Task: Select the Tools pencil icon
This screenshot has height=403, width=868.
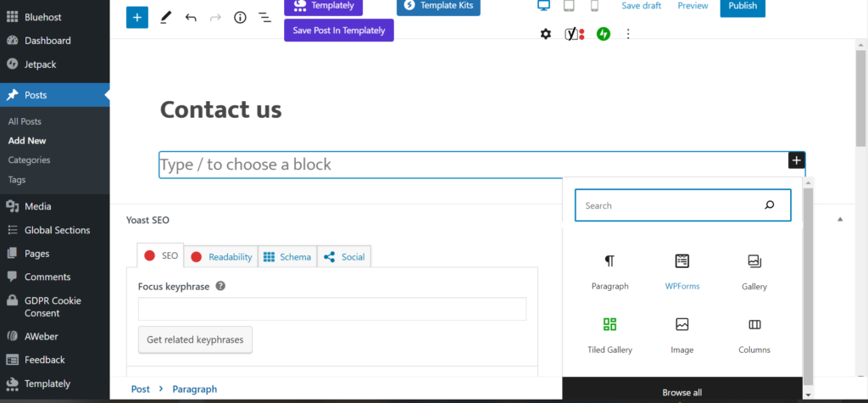Action: click(x=165, y=18)
